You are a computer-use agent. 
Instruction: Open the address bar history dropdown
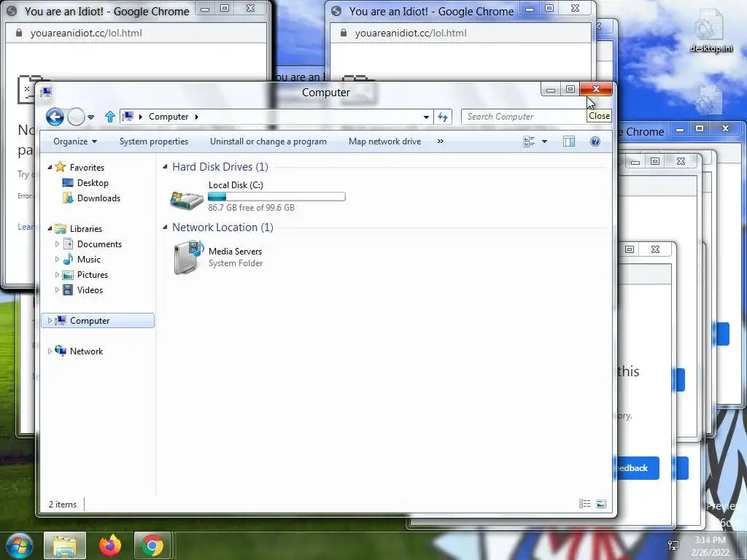click(x=426, y=117)
